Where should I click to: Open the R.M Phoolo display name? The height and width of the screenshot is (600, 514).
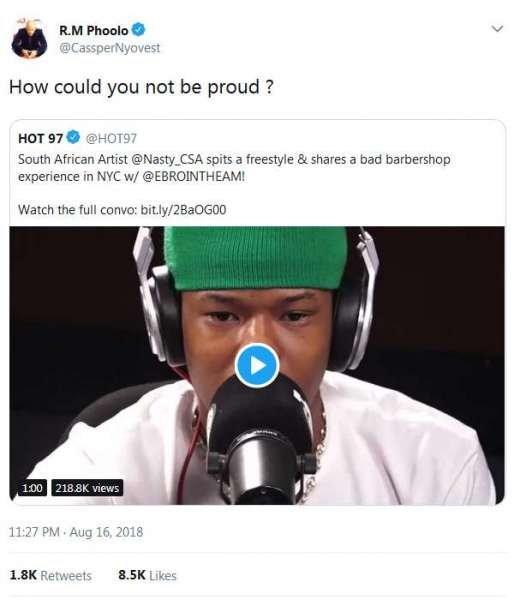click(x=93, y=30)
